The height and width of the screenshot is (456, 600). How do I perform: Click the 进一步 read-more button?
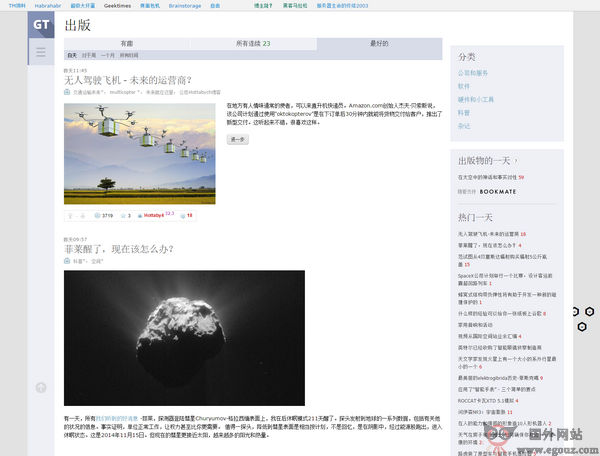pos(238,140)
